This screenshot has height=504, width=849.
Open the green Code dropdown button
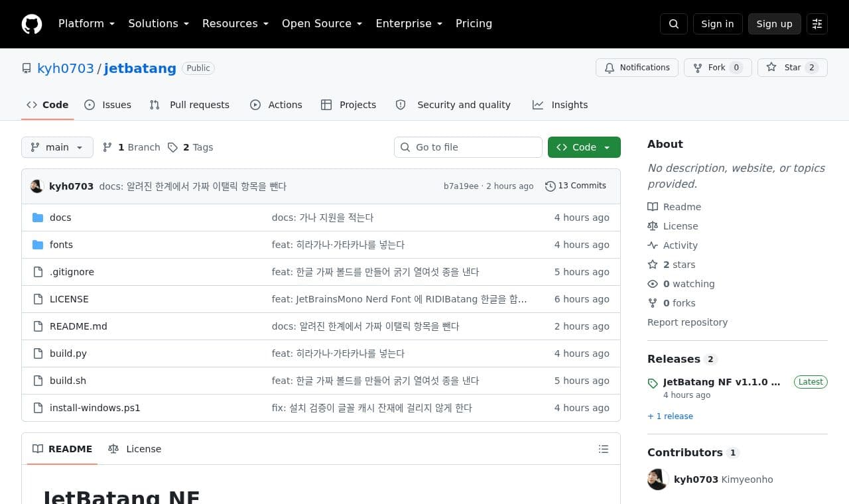tap(584, 147)
